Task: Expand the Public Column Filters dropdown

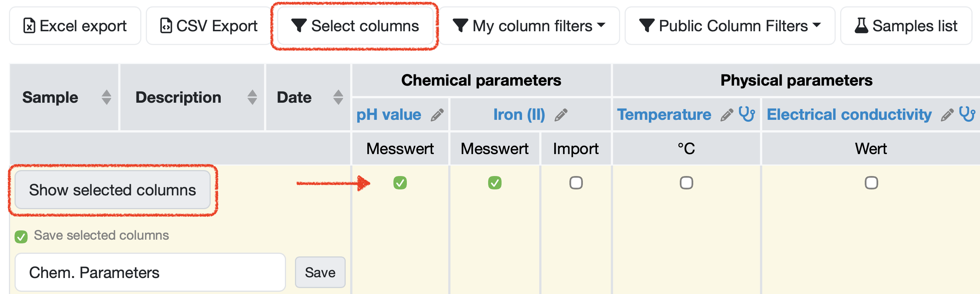Action: [x=730, y=26]
